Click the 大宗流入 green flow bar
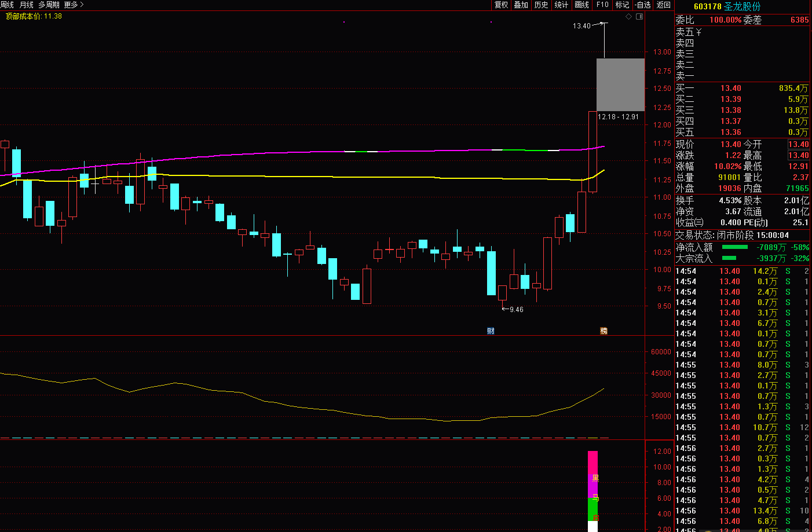Image resolution: width=812 pixels, height=532 pixels. 729,258
